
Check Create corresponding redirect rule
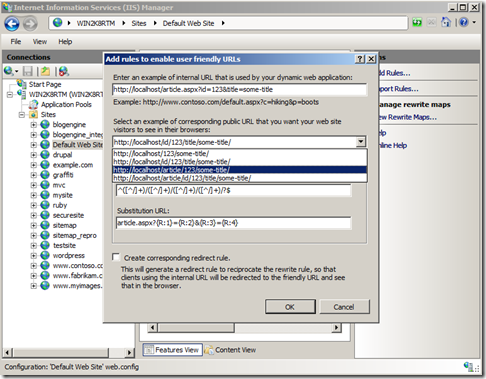(116, 257)
